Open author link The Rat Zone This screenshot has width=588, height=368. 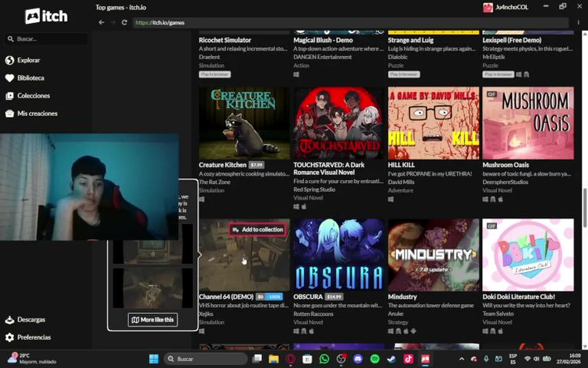tap(214, 182)
